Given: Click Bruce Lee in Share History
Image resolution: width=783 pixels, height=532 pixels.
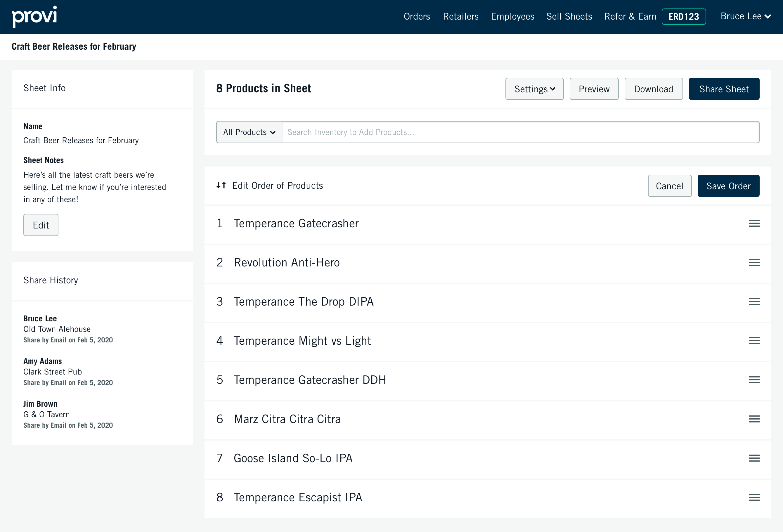Looking at the screenshot, I should pyautogui.click(x=40, y=318).
